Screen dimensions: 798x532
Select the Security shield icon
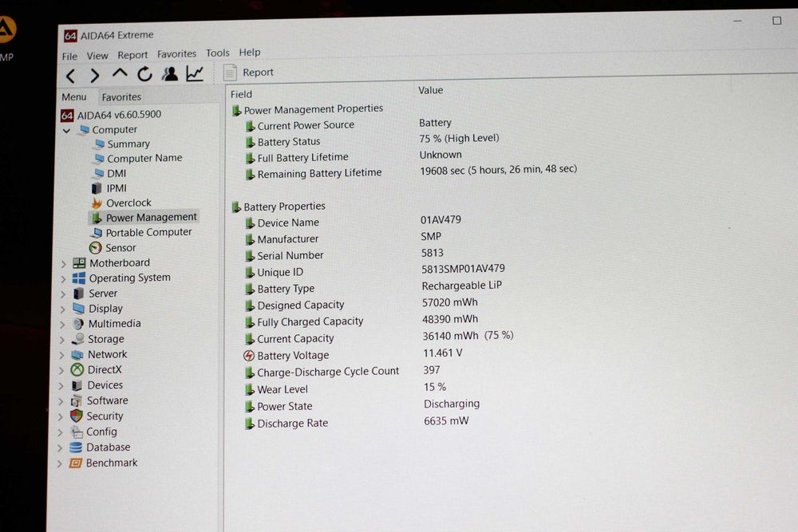click(x=77, y=416)
